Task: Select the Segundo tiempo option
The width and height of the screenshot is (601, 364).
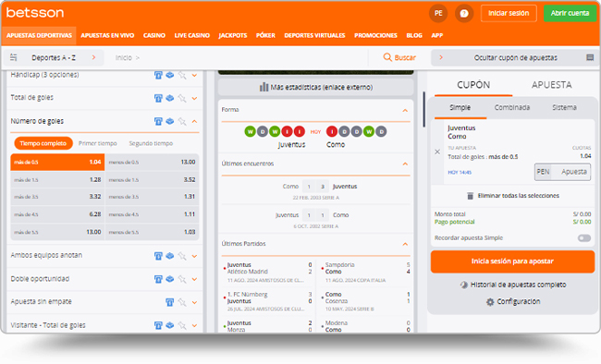Action: [151, 143]
